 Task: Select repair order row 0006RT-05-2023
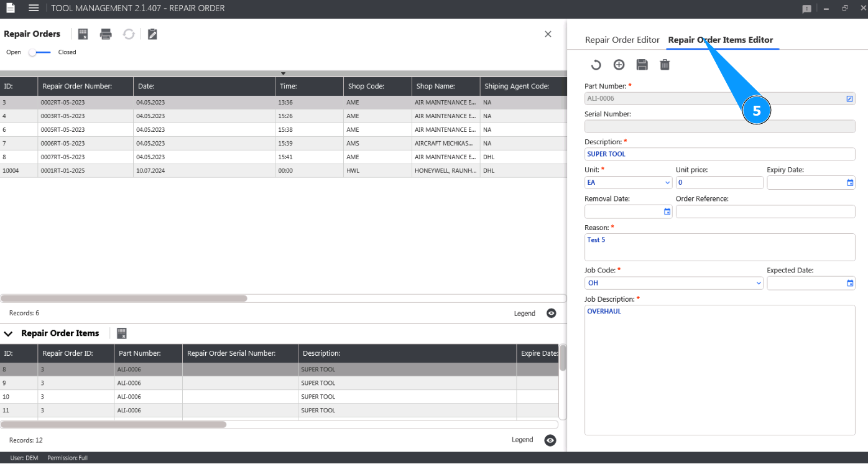pyautogui.click(x=284, y=144)
